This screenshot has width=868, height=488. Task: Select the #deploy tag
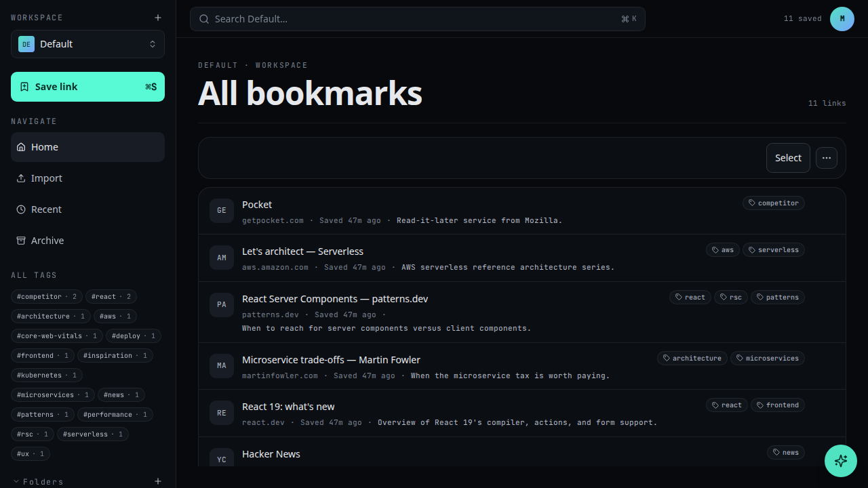(x=134, y=336)
